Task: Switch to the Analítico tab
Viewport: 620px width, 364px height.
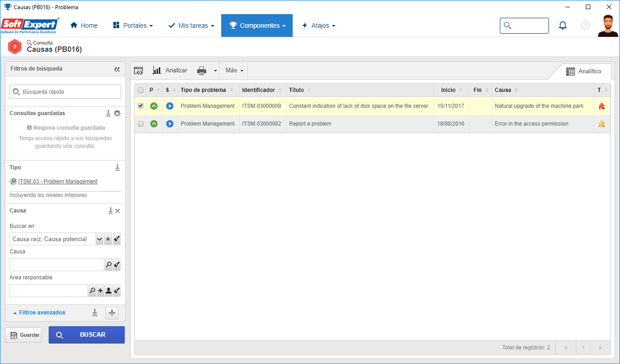Action: (584, 71)
